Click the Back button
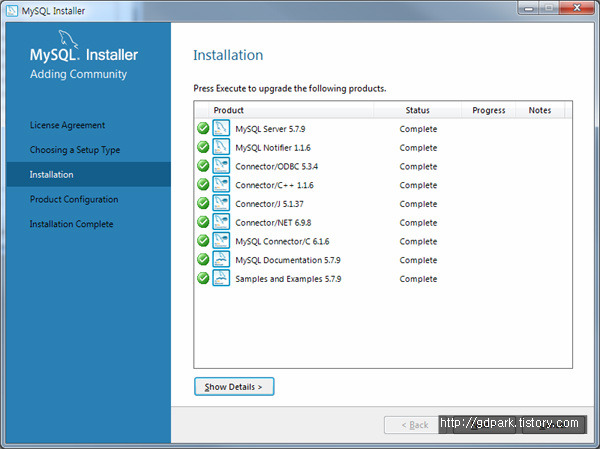Viewport: 600px width, 449px height. 411,425
